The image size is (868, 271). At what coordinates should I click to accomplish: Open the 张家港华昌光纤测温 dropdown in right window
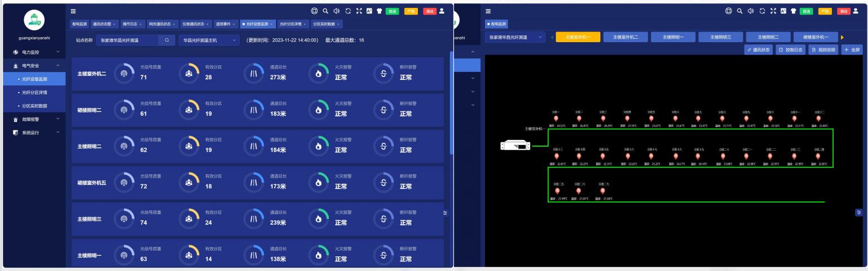[x=515, y=37]
